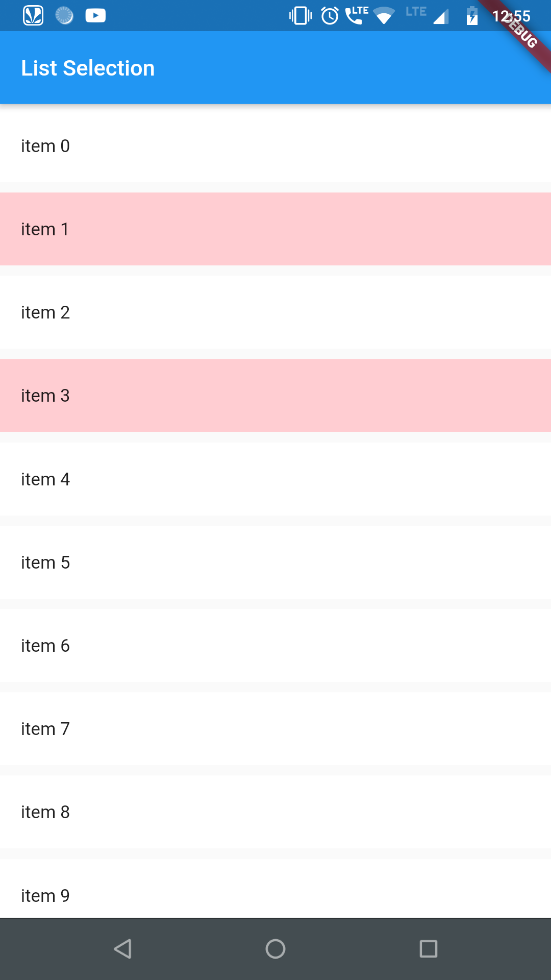The height and width of the screenshot is (980, 551).
Task: Select item 5 in the list
Action: pyautogui.click(x=275, y=562)
